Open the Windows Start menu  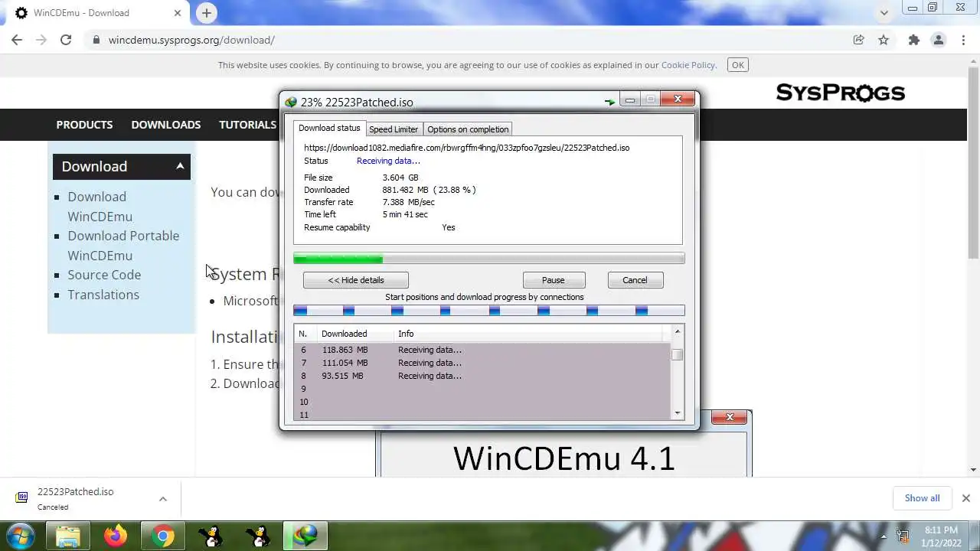pos(20,536)
